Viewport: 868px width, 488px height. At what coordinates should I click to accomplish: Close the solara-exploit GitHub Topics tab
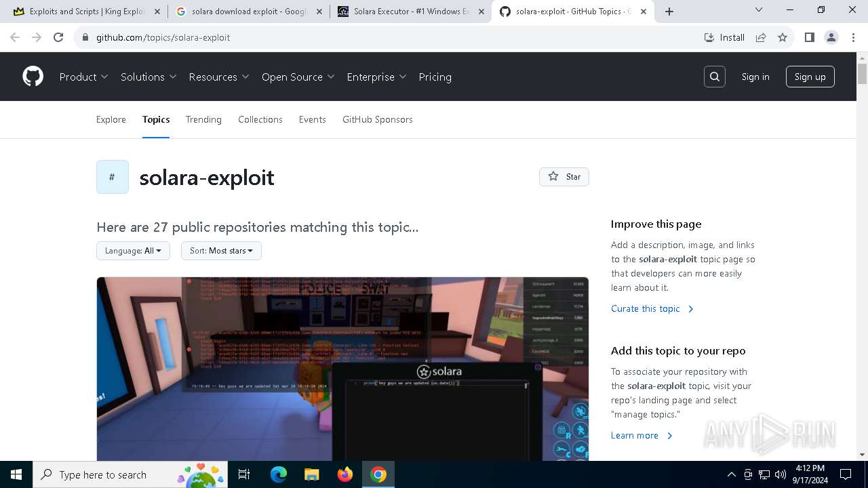click(644, 12)
